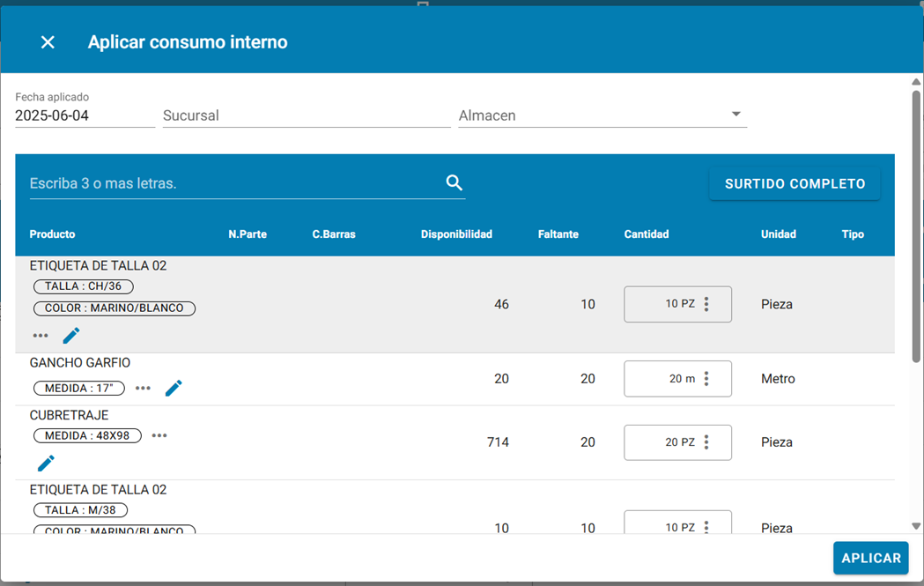Image resolution: width=924 pixels, height=586 pixels.
Task: Click the Disponibilidad column header
Action: 456,234
